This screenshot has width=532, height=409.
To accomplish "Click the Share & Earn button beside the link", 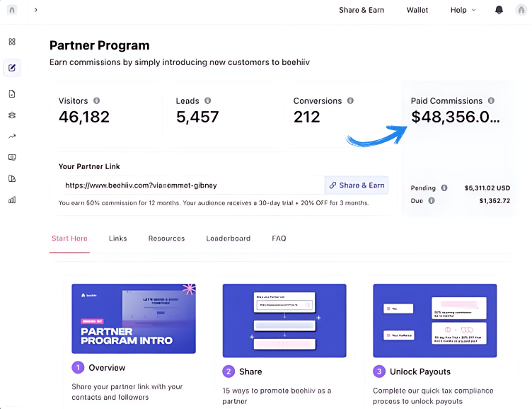I will coord(357,185).
